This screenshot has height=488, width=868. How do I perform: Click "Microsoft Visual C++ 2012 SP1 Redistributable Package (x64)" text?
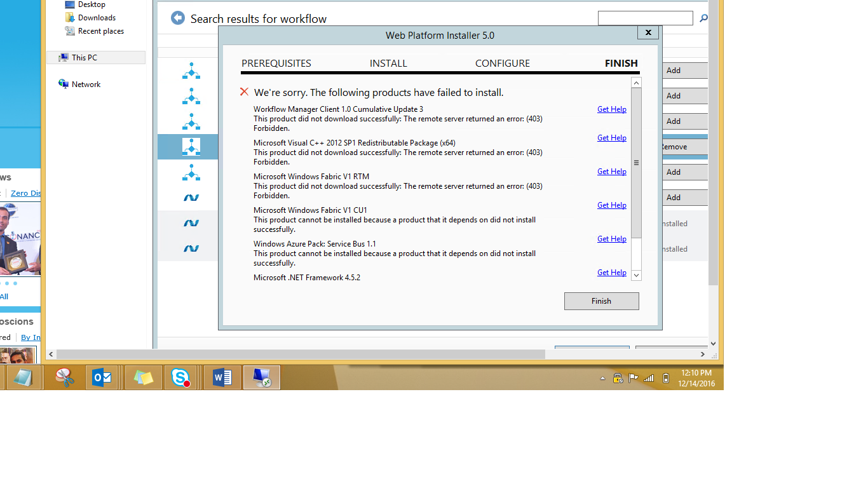click(x=355, y=143)
